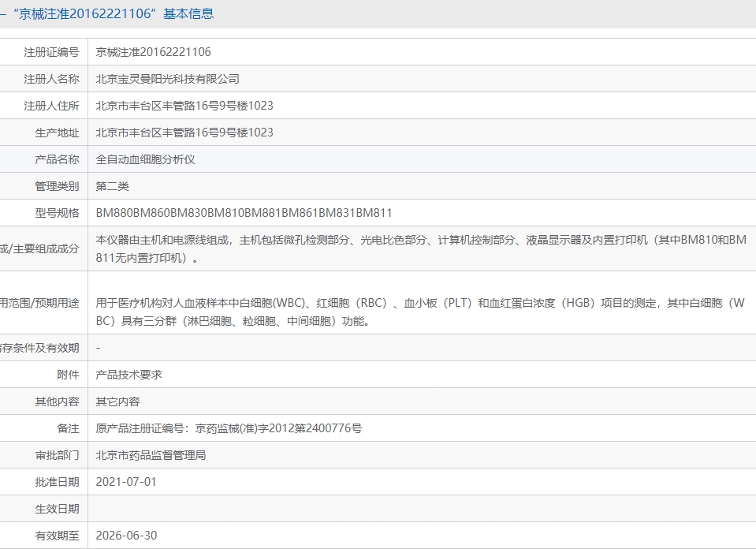Click the '有效期至' label

pos(57,536)
